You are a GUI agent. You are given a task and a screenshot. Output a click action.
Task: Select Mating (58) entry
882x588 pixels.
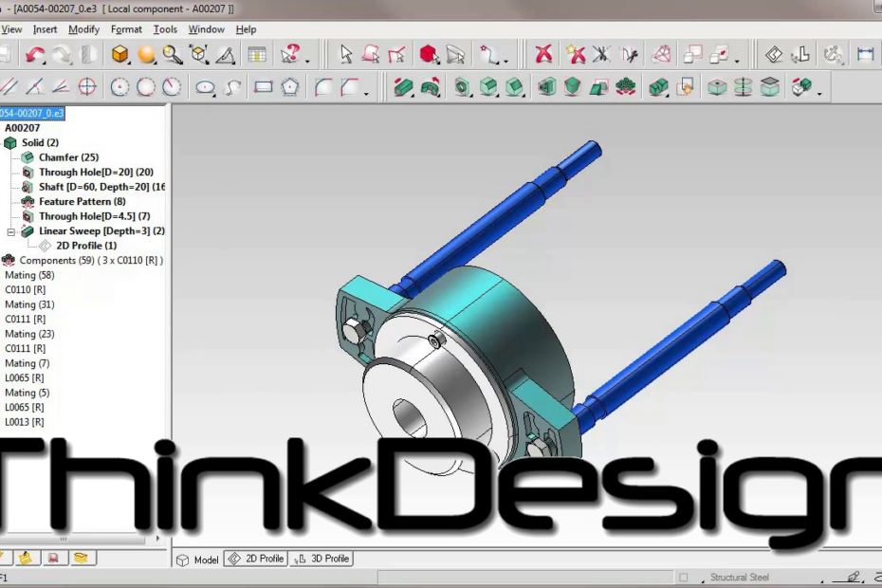tap(29, 275)
